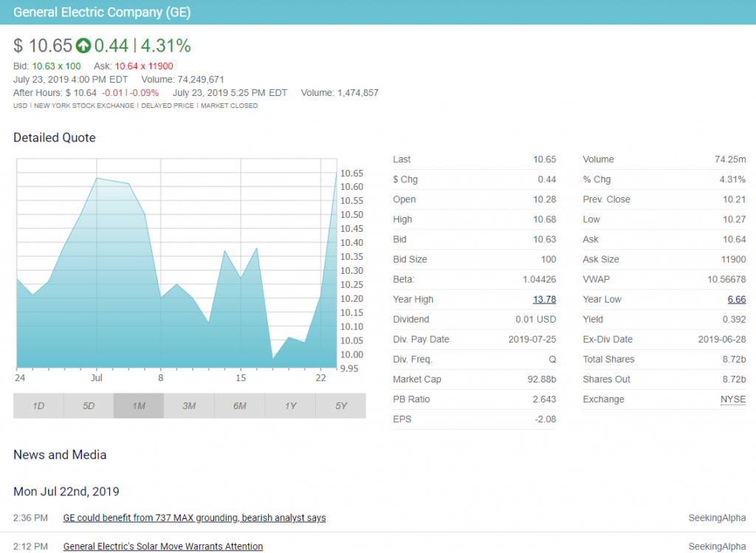Click the Div. Pay Date 2019-07-25
756x553 pixels.
point(532,340)
